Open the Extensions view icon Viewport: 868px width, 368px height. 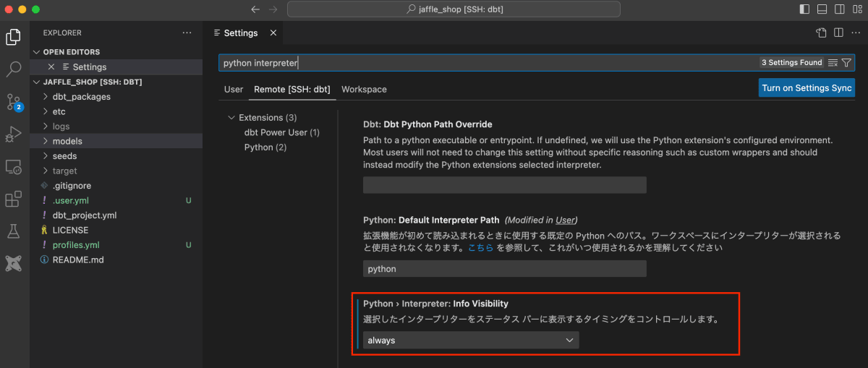coord(14,199)
